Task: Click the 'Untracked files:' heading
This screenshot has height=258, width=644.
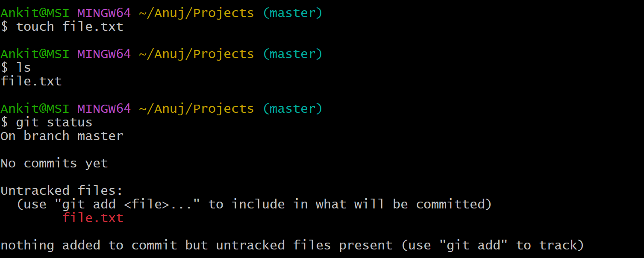Action: (62, 191)
